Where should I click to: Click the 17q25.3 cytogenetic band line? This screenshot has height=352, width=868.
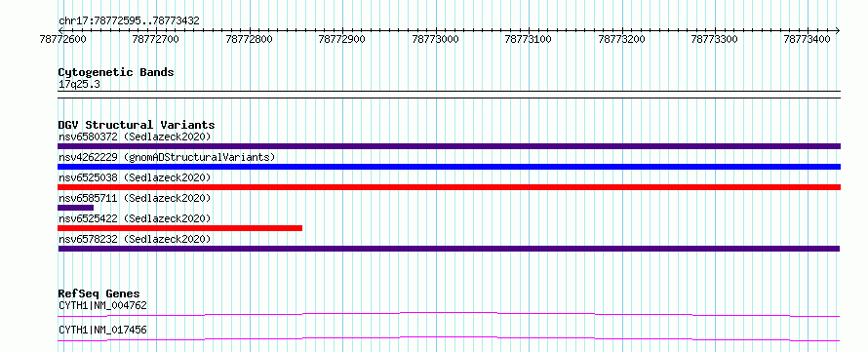click(x=449, y=95)
